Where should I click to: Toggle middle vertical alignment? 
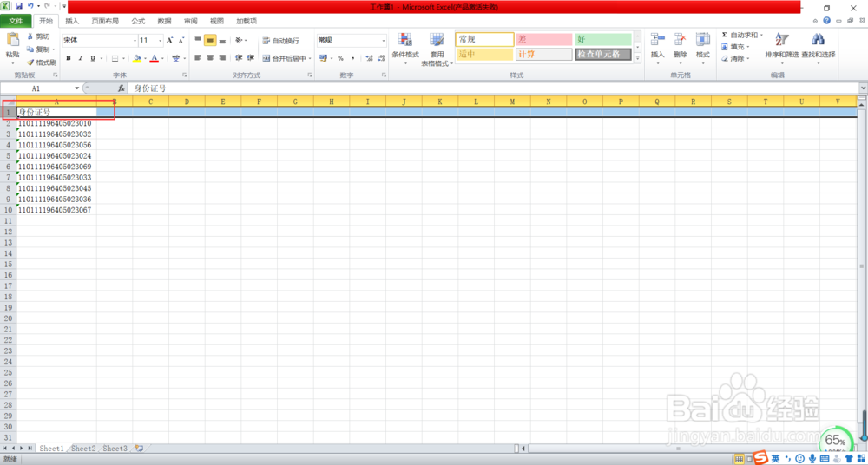[210, 41]
